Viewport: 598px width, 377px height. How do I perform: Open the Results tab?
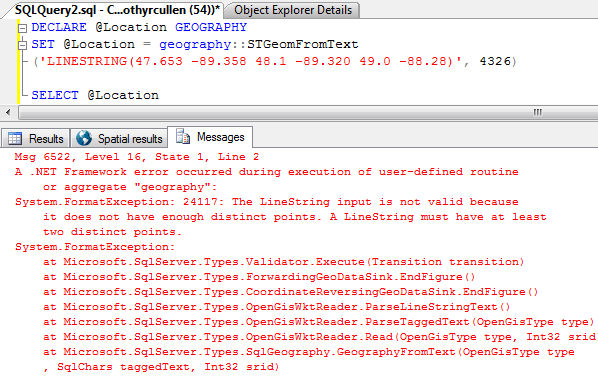click(36, 138)
